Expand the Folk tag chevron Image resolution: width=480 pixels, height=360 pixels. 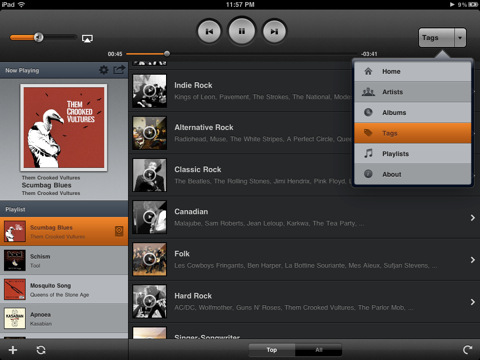point(473,260)
